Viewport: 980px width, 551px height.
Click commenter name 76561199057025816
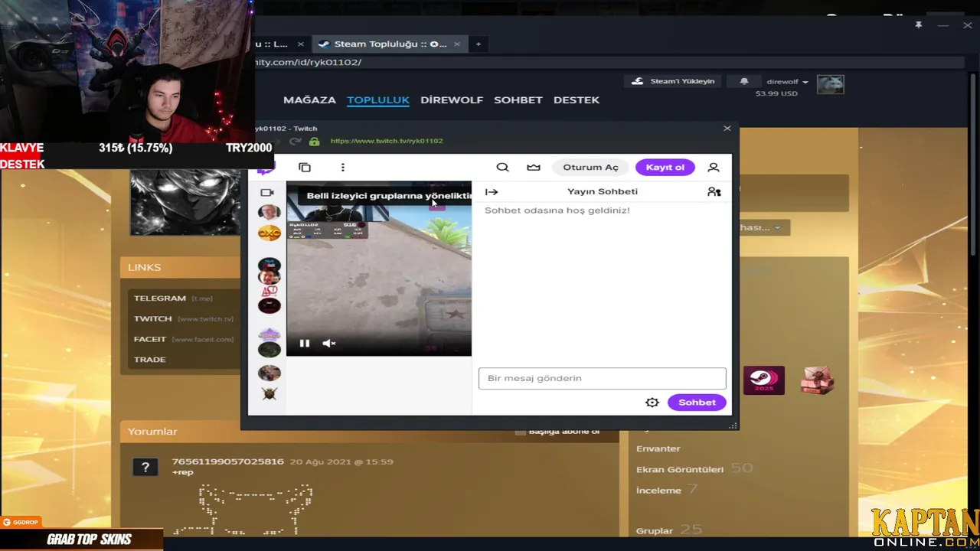pyautogui.click(x=228, y=461)
